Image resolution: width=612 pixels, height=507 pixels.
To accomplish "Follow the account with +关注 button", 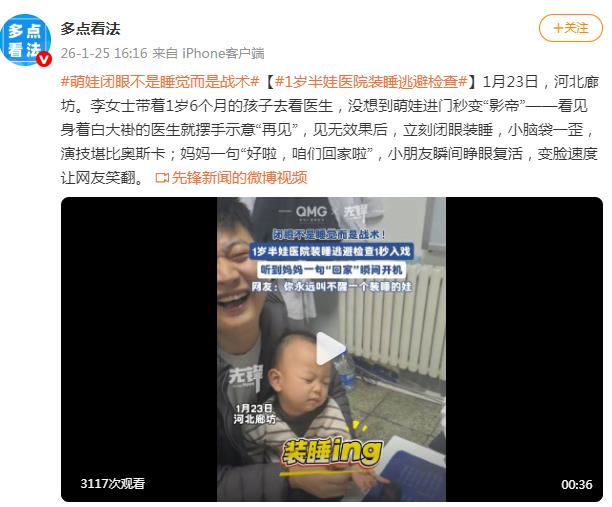I will tap(571, 28).
